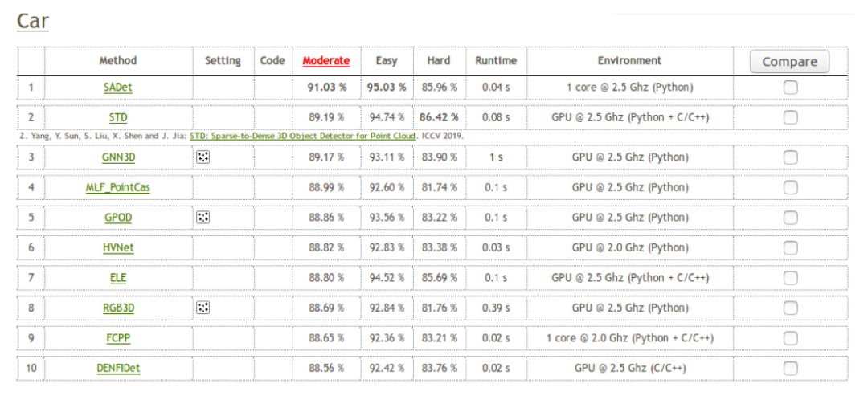Toggle the compare checkbox for ELE
The image size is (868, 396).
coord(790,278)
